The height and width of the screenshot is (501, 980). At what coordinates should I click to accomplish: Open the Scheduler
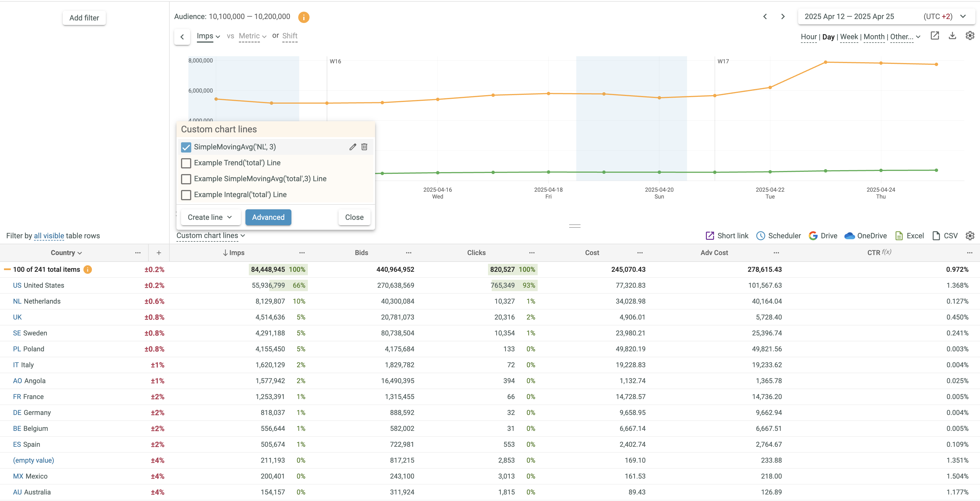[778, 236]
